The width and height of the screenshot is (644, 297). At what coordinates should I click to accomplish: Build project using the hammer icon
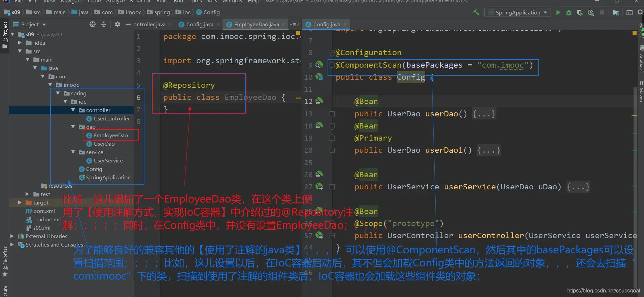point(476,12)
